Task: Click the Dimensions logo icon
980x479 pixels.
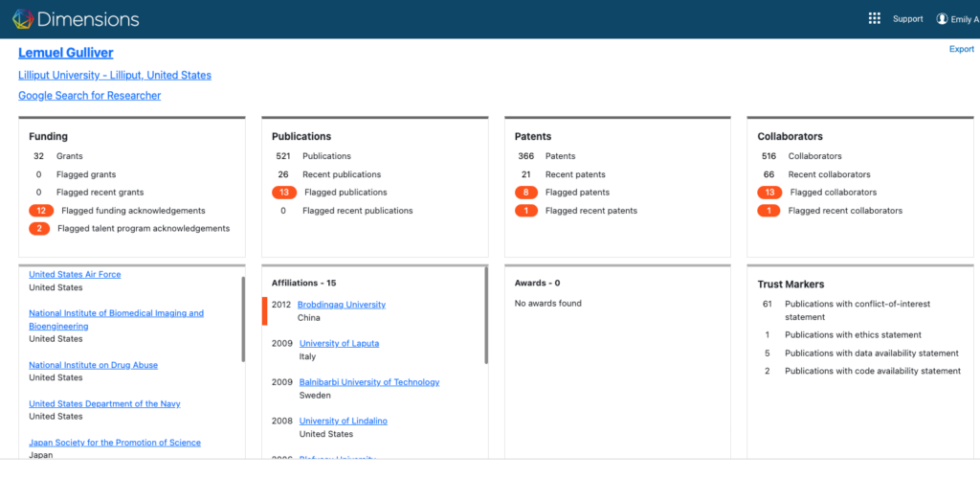Action: [23, 19]
